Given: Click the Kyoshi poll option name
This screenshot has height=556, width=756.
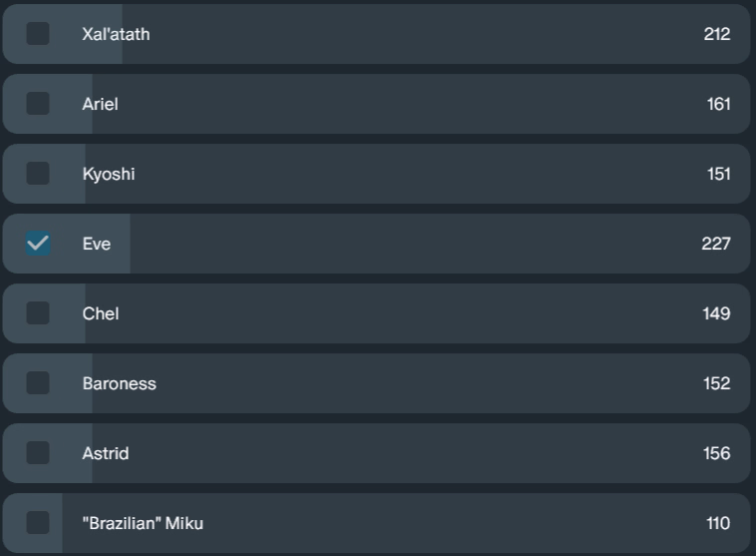Looking at the screenshot, I should 109,175.
